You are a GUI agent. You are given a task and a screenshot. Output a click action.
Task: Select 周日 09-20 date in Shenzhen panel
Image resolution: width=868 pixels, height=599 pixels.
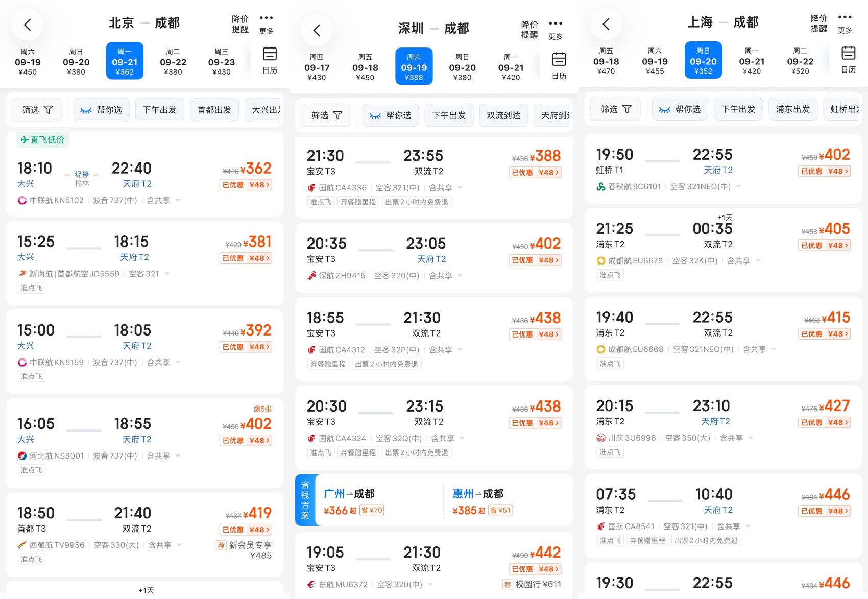(462, 67)
